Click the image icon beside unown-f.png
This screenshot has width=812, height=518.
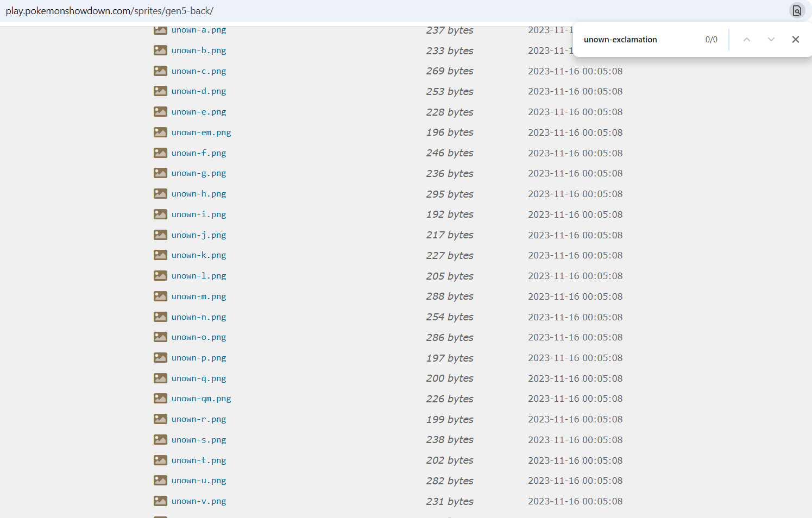[160, 153]
